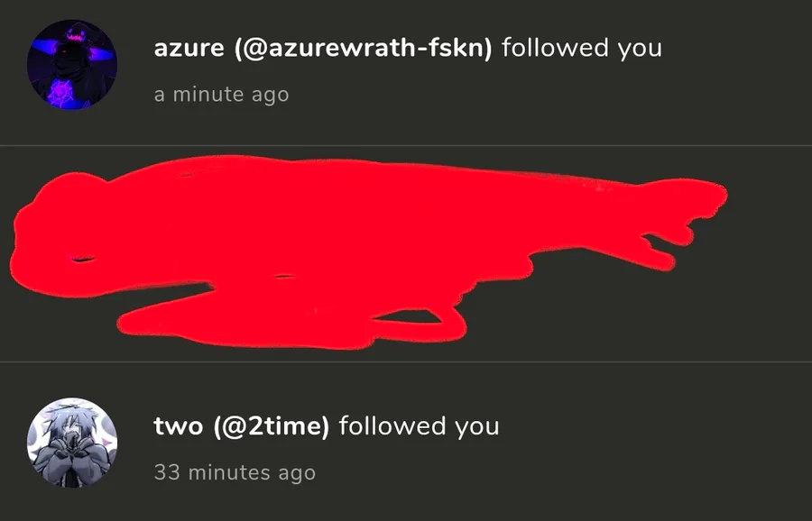Image resolution: width=812 pixels, height=521 pixels.
Task: Click the @2time handle
Action: tap(272, 426)
